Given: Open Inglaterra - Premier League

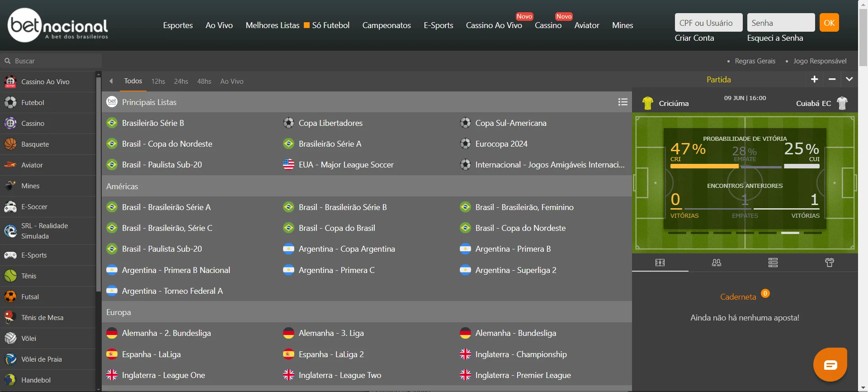Looking at the screenshot, I should [523, 375].
